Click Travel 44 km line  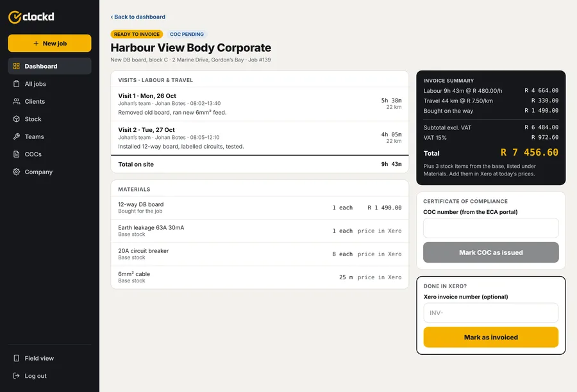(x=491, y=101)
